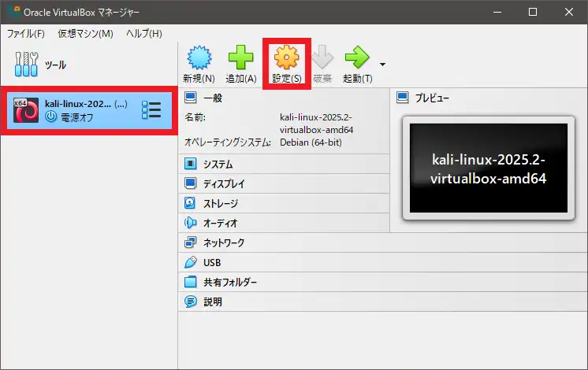Open the ヘルプ(H) menu
Screen dimensions: 588x370
pyautogui.click(x=144, y=34)
